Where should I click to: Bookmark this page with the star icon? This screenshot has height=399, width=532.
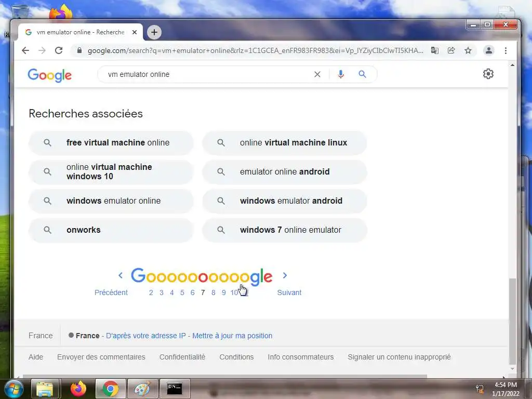(x=468, y=50)
